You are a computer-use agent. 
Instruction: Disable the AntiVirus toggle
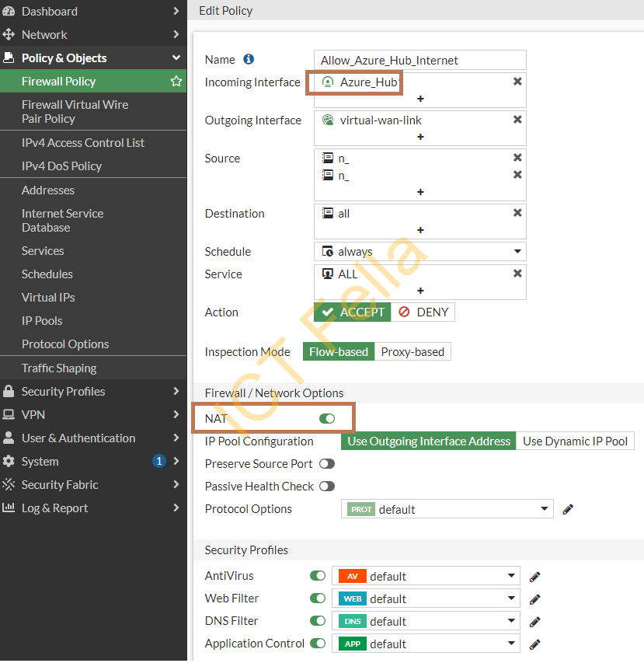[318, 575]
